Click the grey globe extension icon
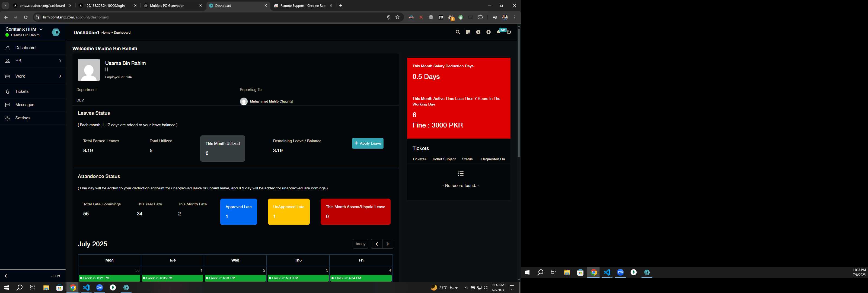 (x=431, y=17)
